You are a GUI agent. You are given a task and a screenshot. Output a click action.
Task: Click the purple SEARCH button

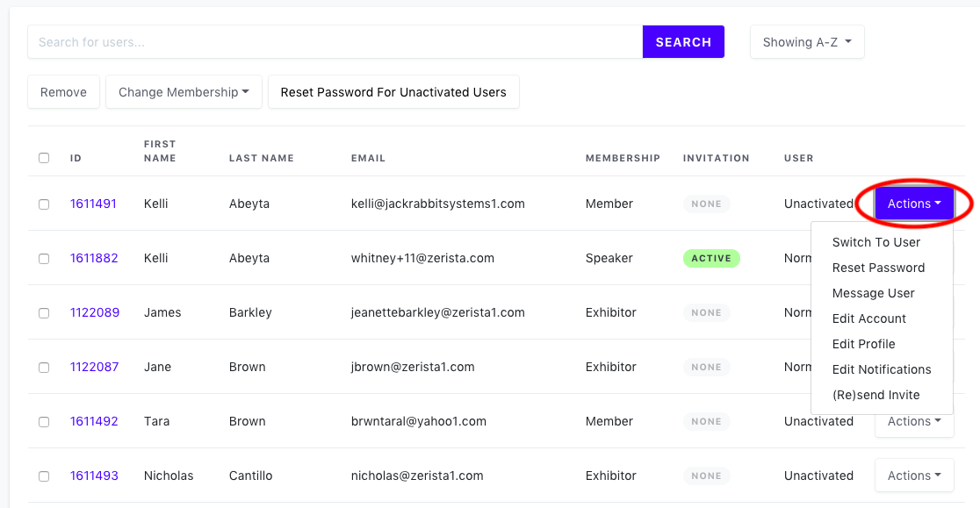click(x=683, y=42)
